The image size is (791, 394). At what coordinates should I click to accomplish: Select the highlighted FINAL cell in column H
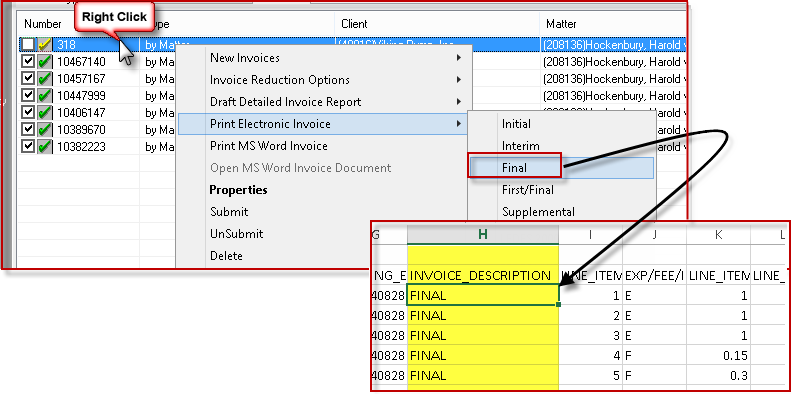tap(483, 296)
